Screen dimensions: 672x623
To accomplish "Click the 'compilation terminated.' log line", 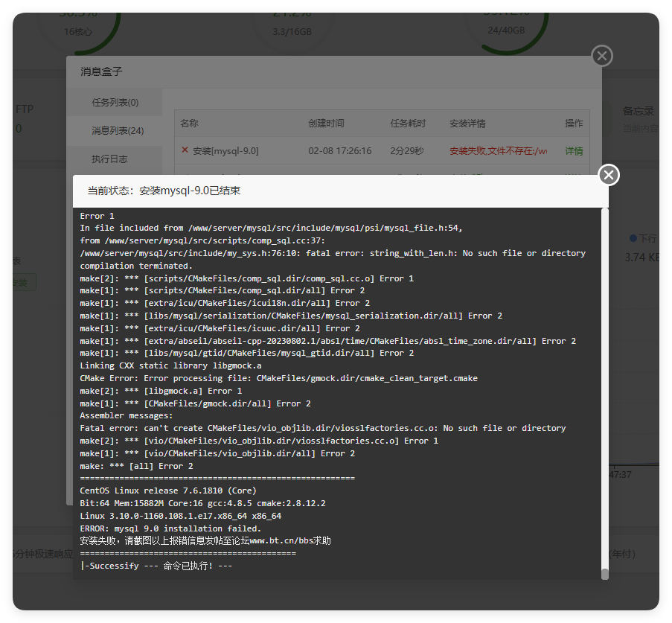I will (x=136, y=266).
